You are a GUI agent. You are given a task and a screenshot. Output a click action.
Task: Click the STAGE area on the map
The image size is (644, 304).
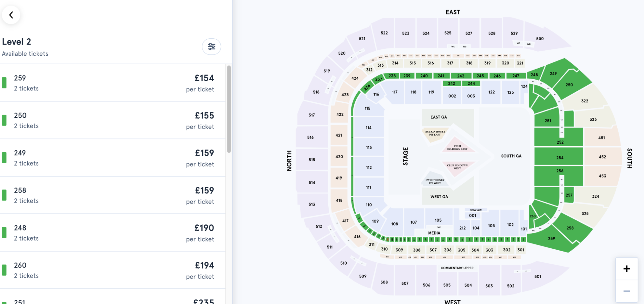[x=405, y=156]
